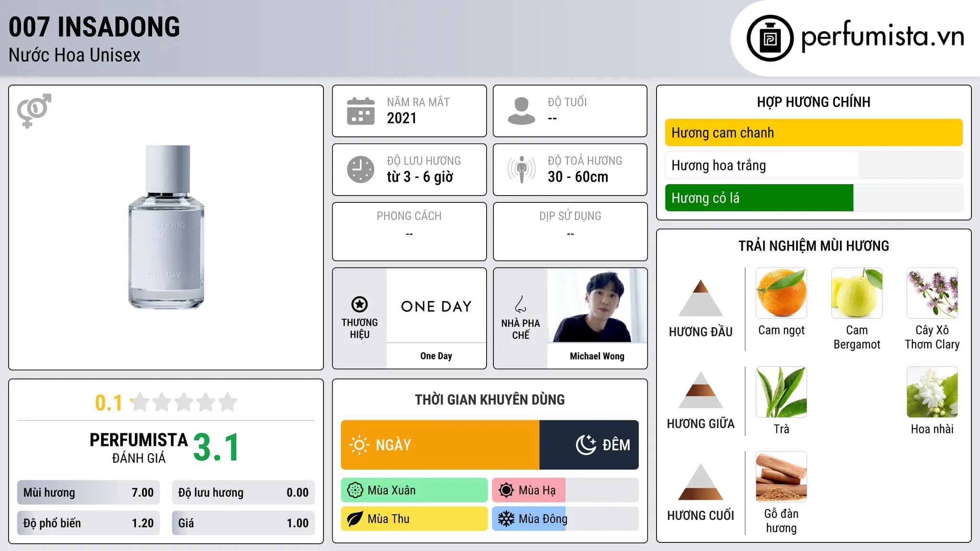Open the Michael Wong perfumer photo
This screenshot has width=980, height=551.
pyautogui.click(x=597, y=305)
